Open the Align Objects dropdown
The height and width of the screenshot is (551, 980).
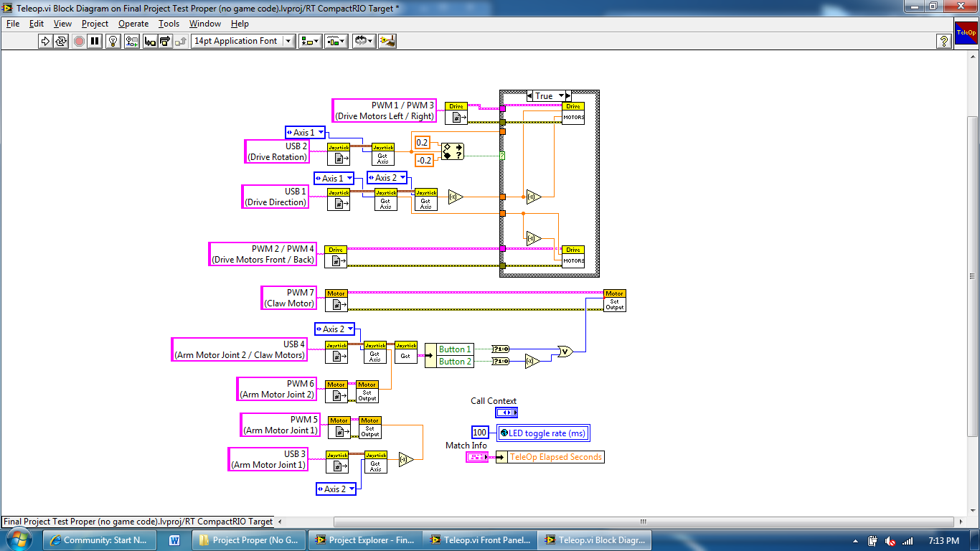pyautogui.click(x=310, y=41)
